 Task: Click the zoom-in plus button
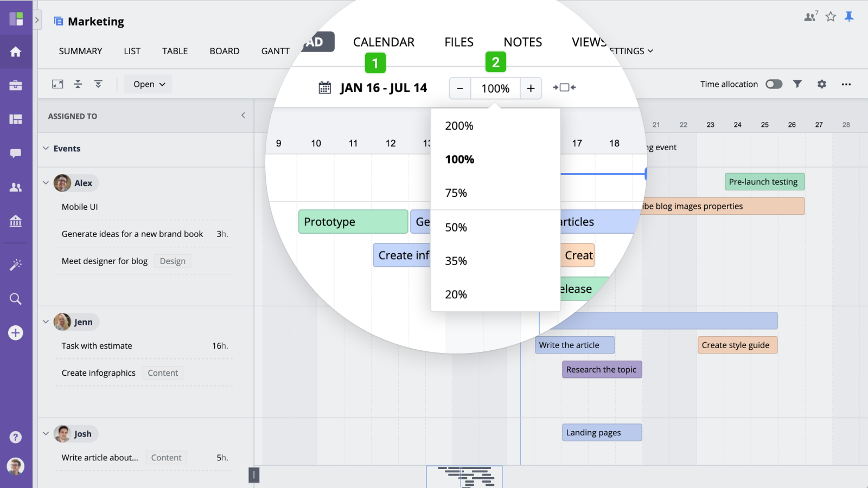(531, 88)
